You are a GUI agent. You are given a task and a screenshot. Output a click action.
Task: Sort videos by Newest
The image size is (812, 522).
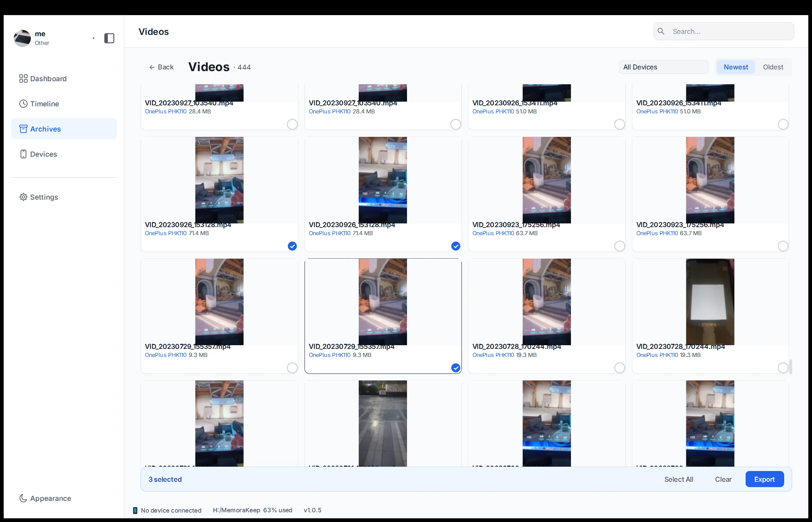tap(736, 67)
